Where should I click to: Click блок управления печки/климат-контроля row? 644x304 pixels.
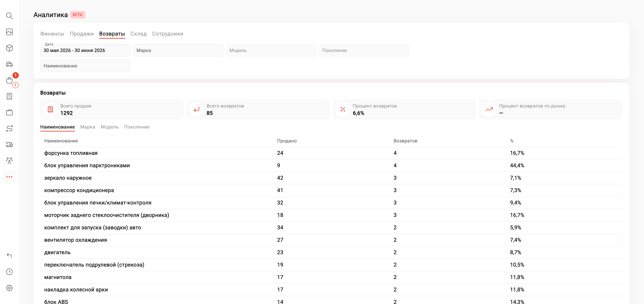click(x=331, y=203)
